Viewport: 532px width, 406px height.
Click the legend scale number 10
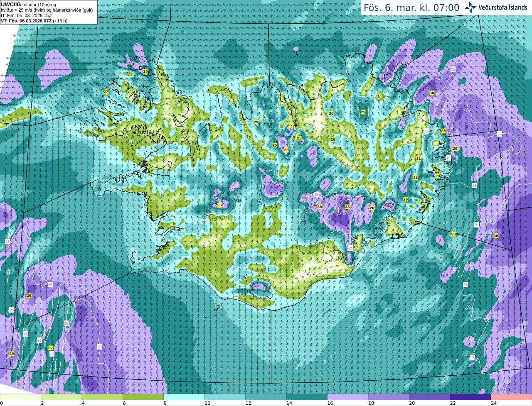click(x=207, y=403)
